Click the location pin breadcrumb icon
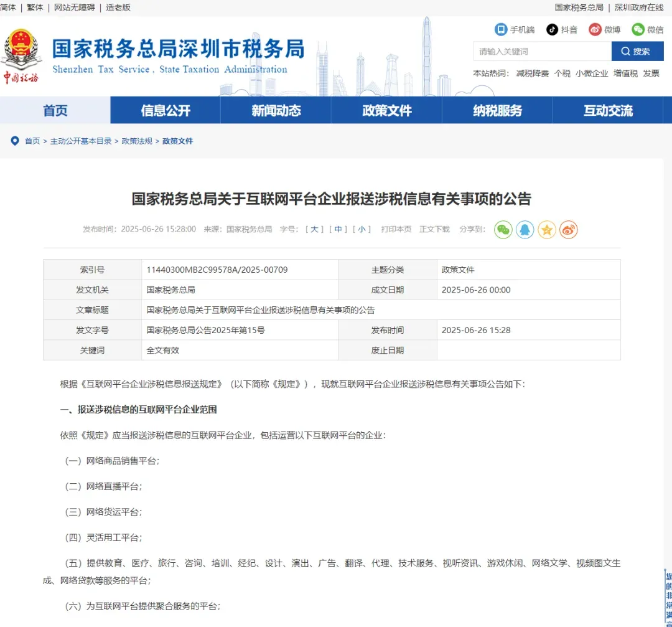672x627 pixels. (15, 141)
